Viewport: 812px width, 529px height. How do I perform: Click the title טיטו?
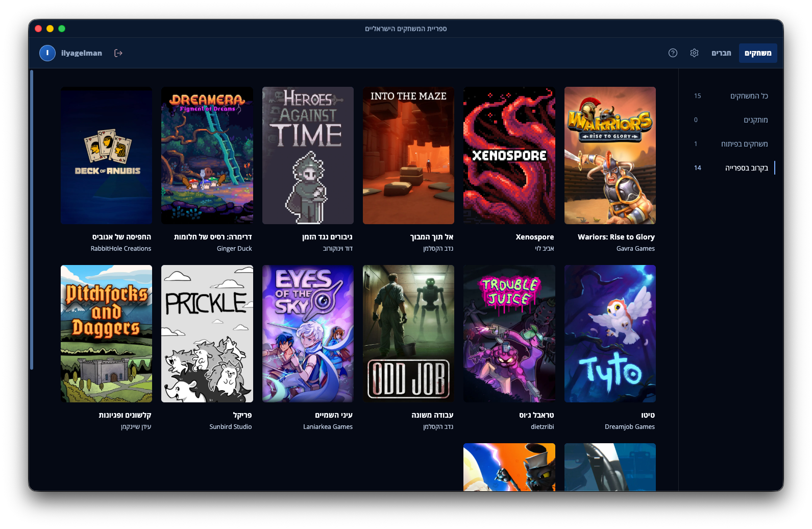[x=648, y=415]
